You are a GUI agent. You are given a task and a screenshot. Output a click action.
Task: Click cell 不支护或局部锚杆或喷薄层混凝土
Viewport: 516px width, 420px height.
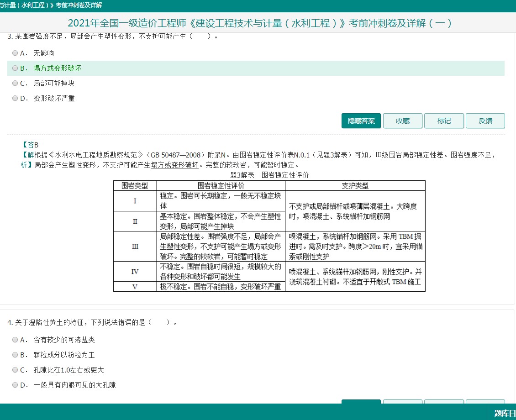point(355,211)
